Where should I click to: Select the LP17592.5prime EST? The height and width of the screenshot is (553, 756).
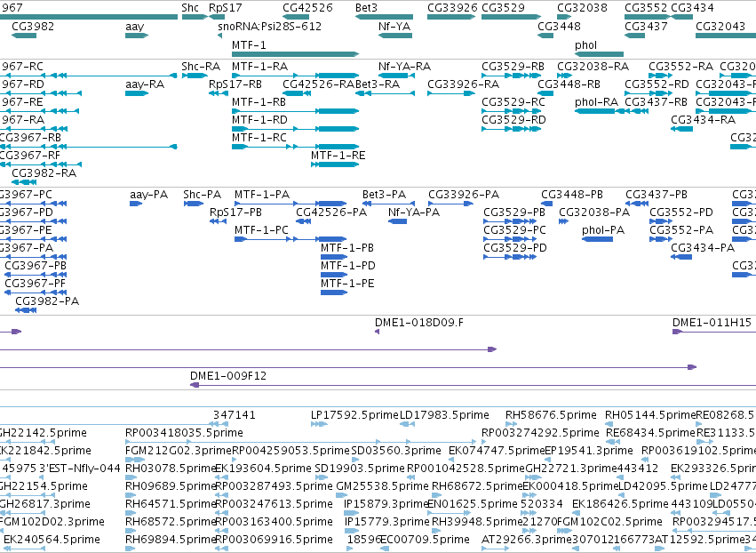[x=319, y=424]
